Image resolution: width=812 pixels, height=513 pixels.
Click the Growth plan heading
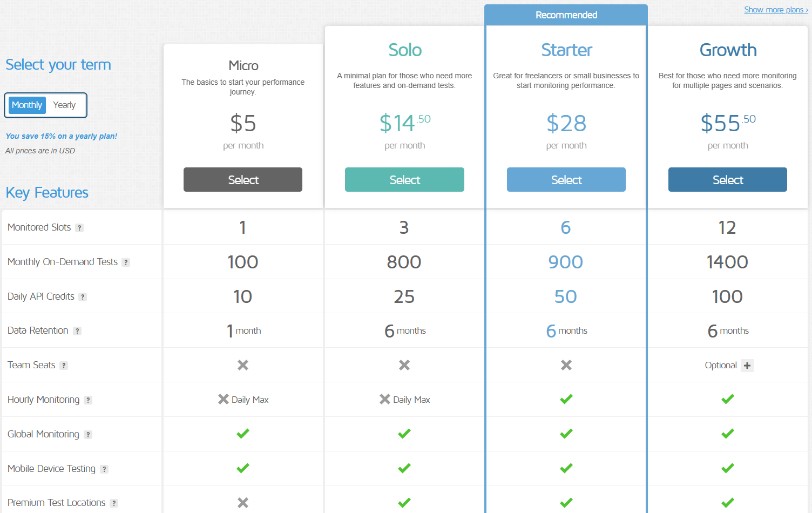[728, 50]
